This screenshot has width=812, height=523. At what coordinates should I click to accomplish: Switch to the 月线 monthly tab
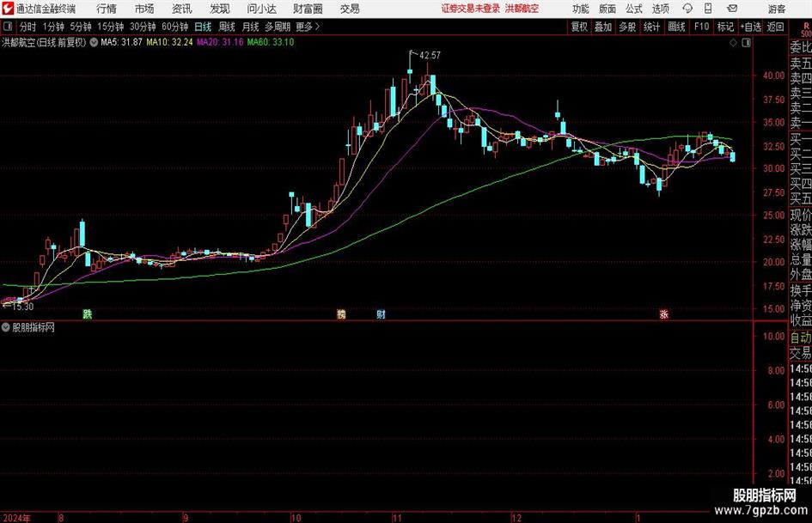[251, 27]
